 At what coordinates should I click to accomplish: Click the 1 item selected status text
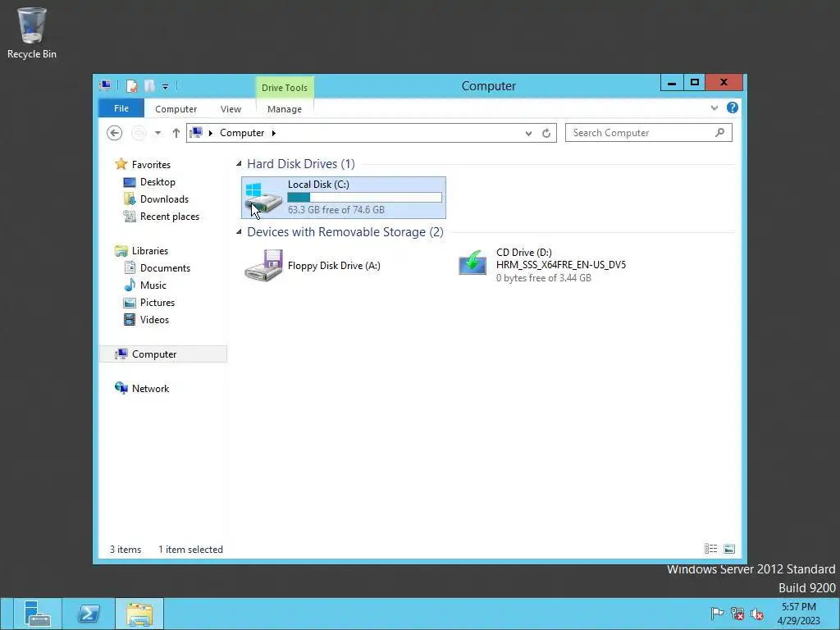pos(190,550)
